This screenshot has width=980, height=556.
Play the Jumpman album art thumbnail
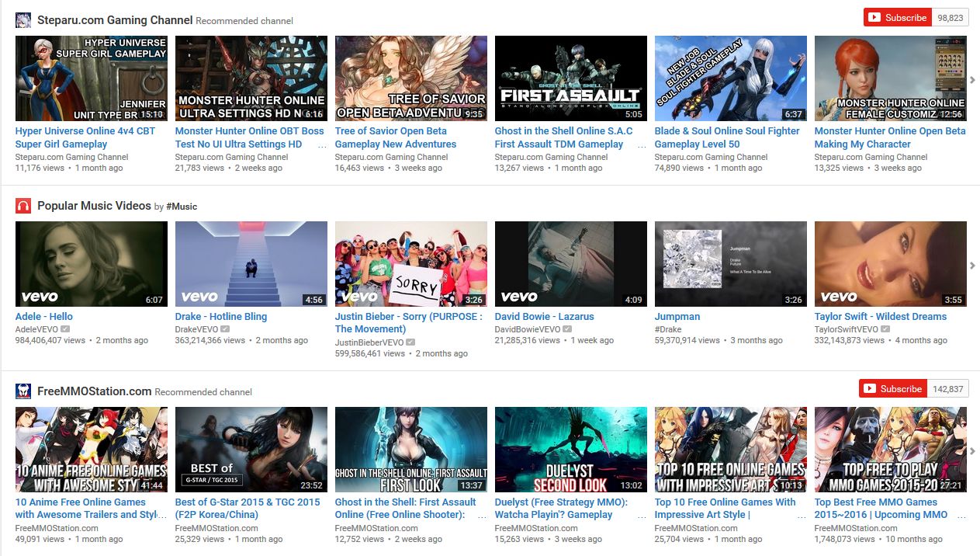click(x=731, y=264)
